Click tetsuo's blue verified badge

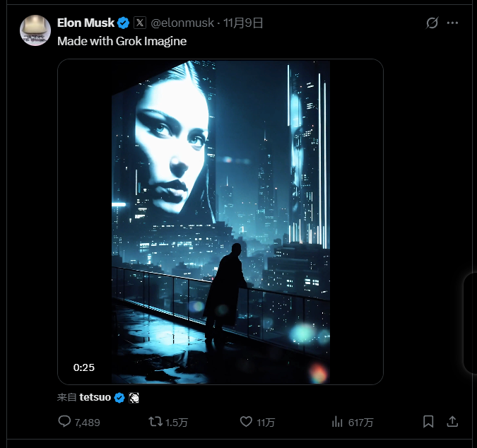point(119,398)
